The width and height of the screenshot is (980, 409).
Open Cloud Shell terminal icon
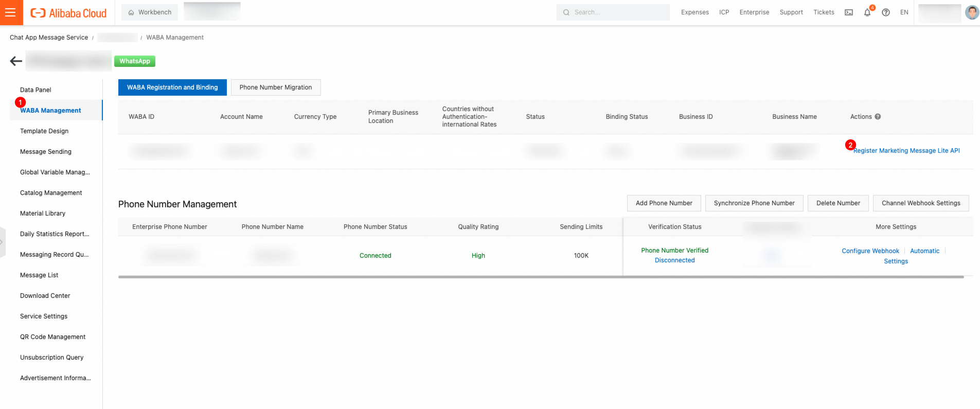point(849,12)
